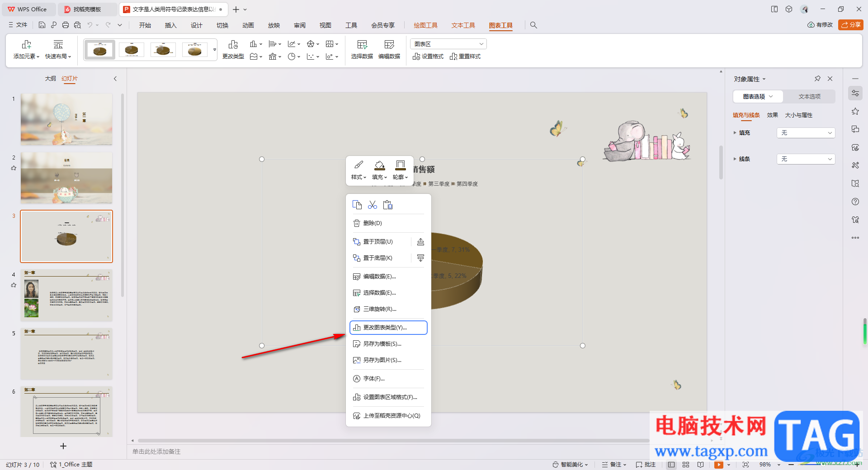Select 三维旋转(R) in context menu
The image size is (868, 470).
[x=388, y=309]
